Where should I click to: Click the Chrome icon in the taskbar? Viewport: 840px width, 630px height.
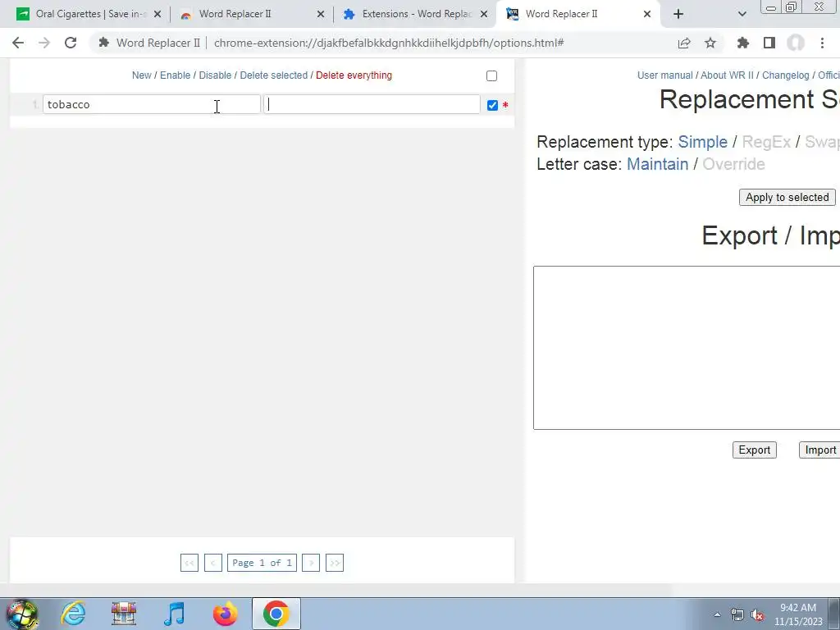point(276,614)
